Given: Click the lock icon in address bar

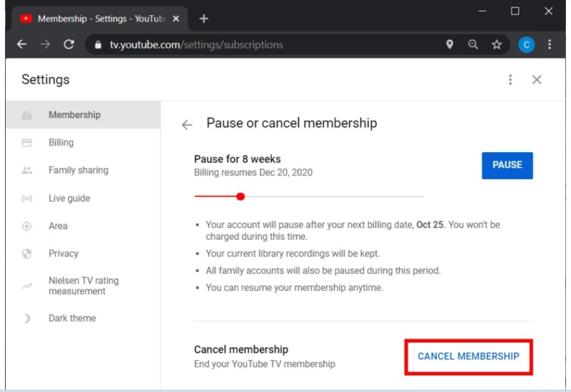Looking at the screenshot, I should [98, 45].
